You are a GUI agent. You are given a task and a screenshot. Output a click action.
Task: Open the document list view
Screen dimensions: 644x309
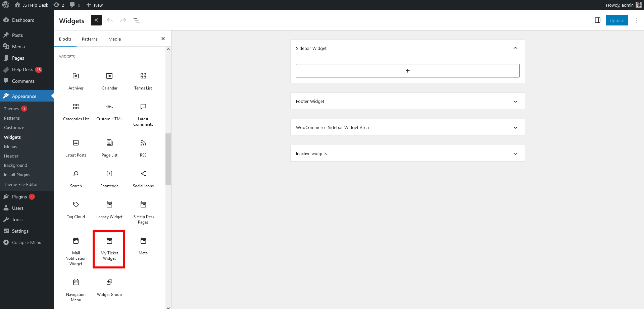click(137, 20)
